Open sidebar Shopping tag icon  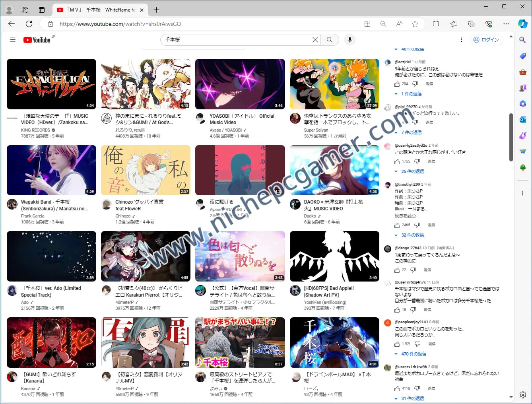point(523,56)
